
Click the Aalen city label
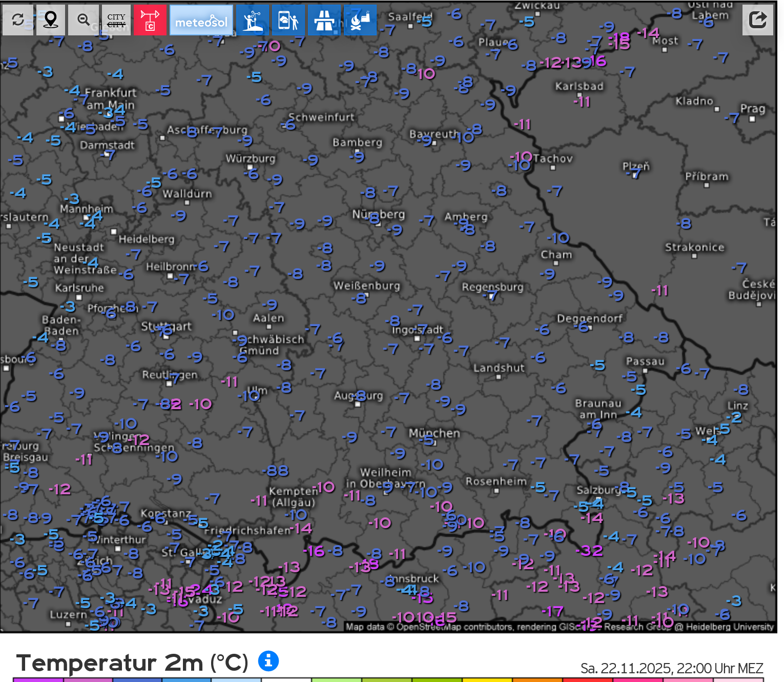(x=268, y=318)
